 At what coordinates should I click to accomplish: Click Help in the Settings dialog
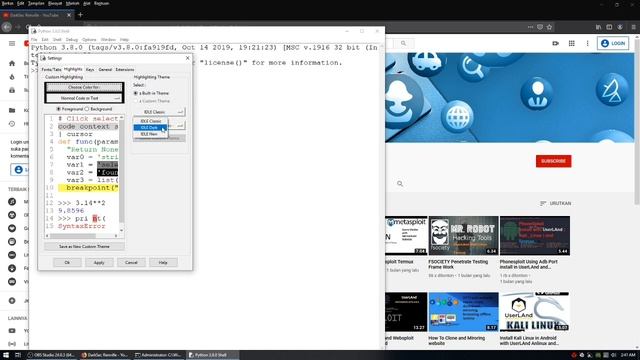click(163, 262)
